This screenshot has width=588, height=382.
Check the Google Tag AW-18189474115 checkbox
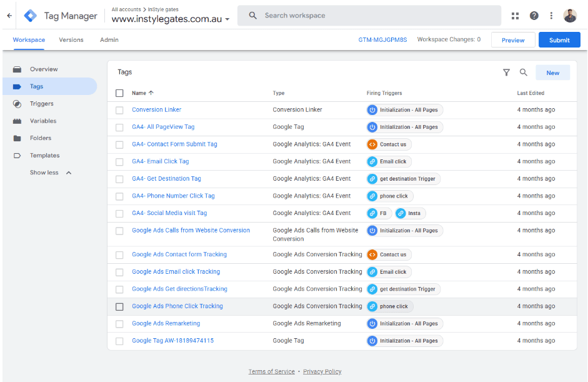pos(119,341)
